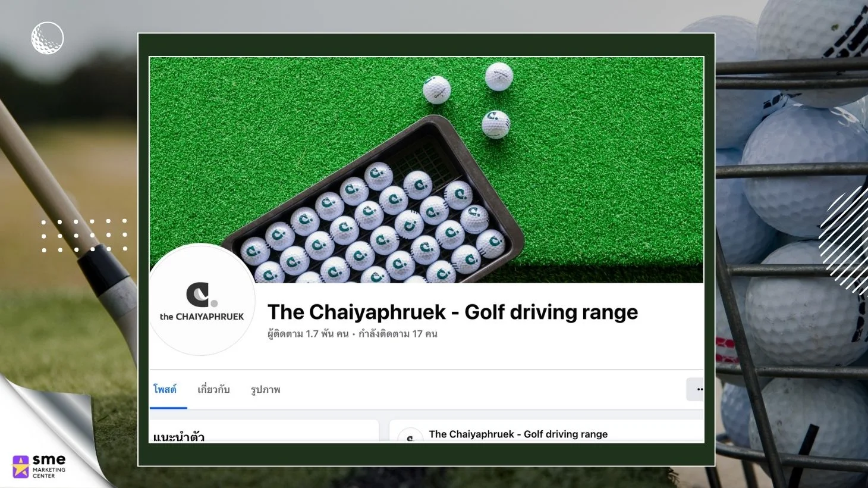The height and width of the screenshot is (488, 868).
Task: Click the post author name link
Action: pyautogui.click(x=518, y=434)
